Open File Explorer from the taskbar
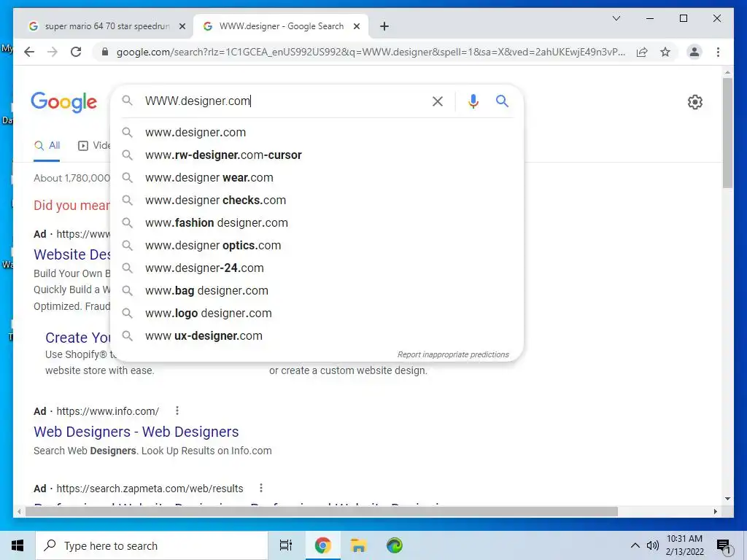 [x=358, y=545]
